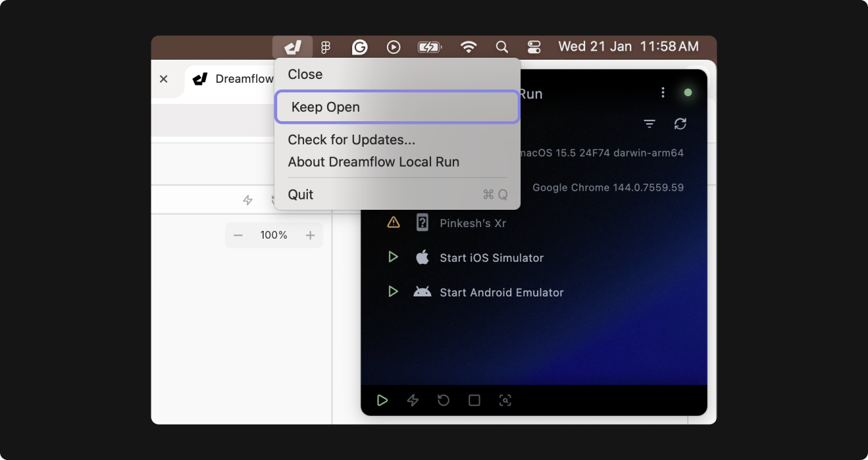Screen dimensions: 868x460
Task: Click the filter devices icon
Action: [x=649, y=124]
